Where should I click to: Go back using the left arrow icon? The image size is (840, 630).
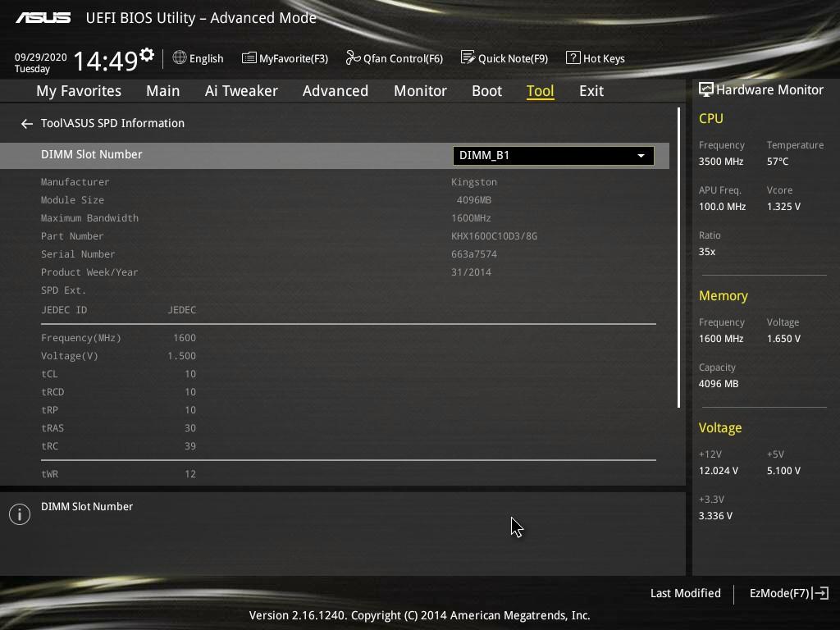coord(27,124)
